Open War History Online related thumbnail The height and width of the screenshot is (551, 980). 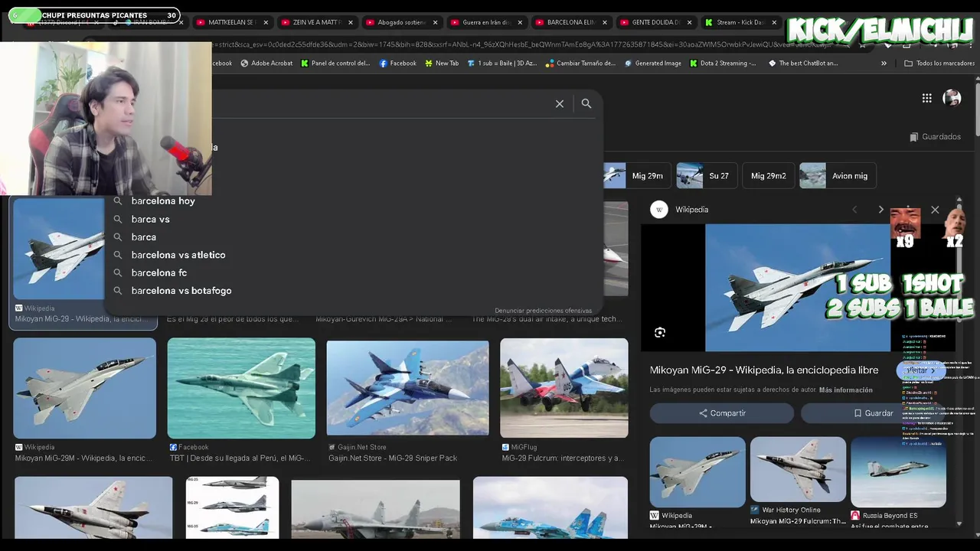coord(798,470)
